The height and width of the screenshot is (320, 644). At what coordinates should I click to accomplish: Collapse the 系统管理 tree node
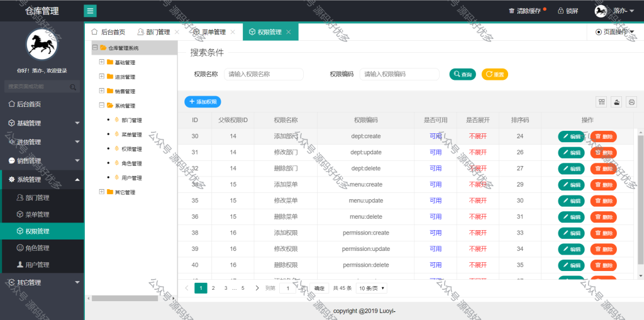click(x=101, y=105)
